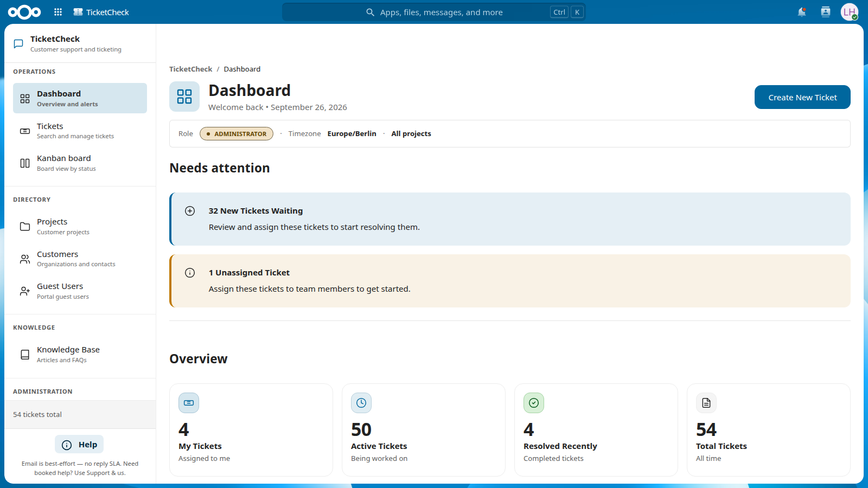Click the Resolved Recently checkmark icon
The image size is (868, 488).
point(534,403)
